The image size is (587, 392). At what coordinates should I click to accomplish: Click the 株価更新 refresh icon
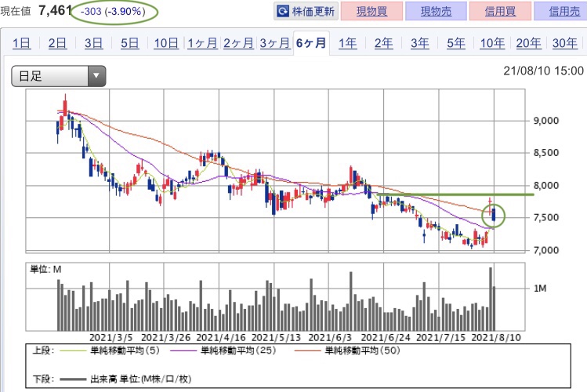click(x=283, y=12)
